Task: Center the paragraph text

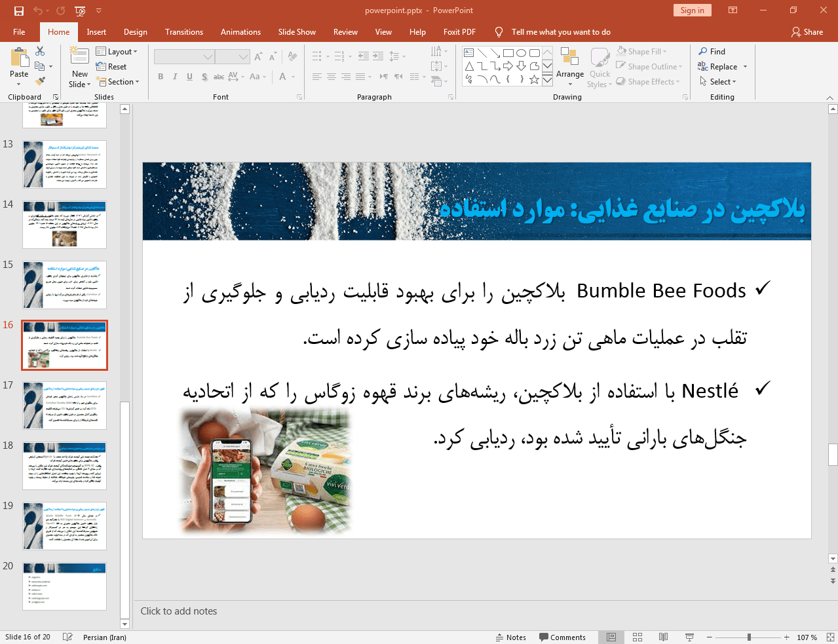Action: (332, 77)
